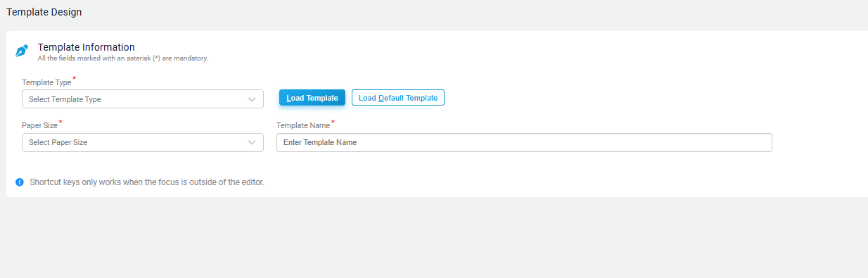Click the Template Design page title
Image resolution: width=868 pixels, height=278 pixels.
pyautogui.click(x=44, y=12)
